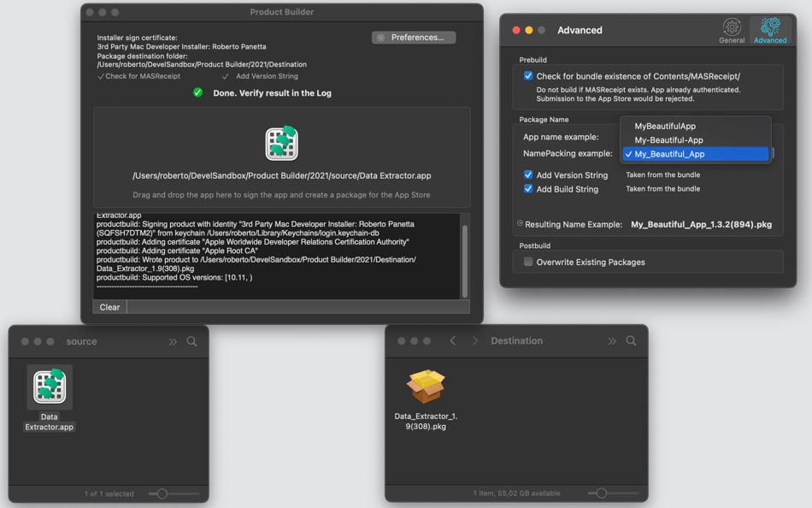Select Data_Extractor_1.9(308).pkg package icon
The image size is (812, 508).
click(425, 387)
